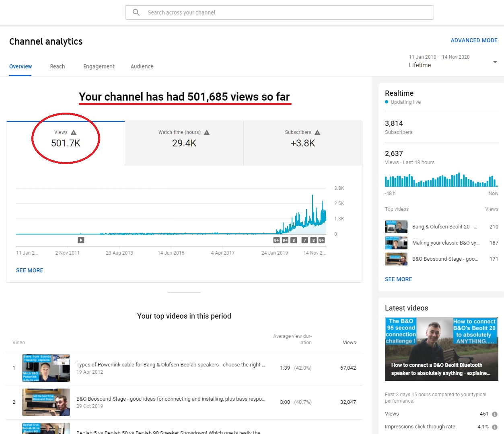Click SEE MORE under the views chart
The width and height of the screenshot is (504, 434).
coord(29,270)
